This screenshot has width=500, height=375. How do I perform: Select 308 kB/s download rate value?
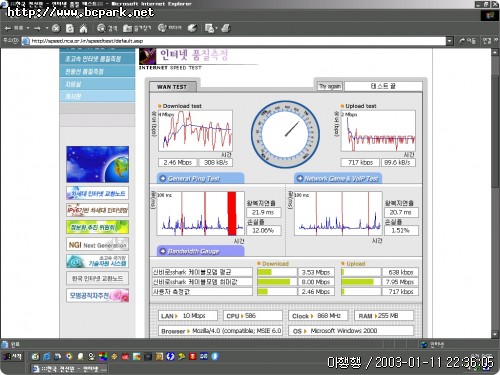pyautogui.click(x=216, y=163)
